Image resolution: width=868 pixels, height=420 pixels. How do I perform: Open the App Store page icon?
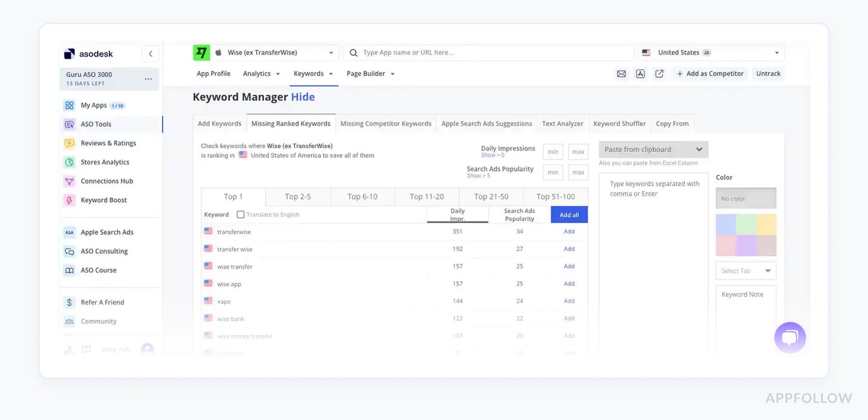point(640,73)
